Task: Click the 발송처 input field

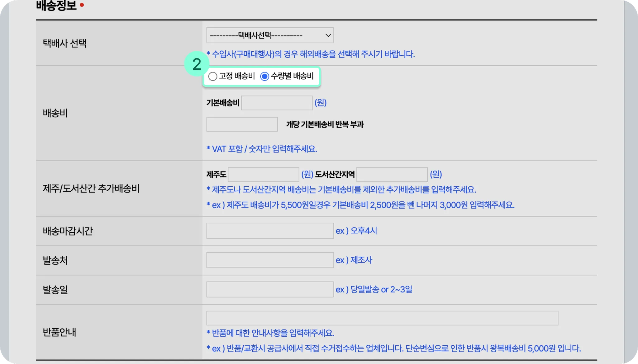Action: [270, 260]
